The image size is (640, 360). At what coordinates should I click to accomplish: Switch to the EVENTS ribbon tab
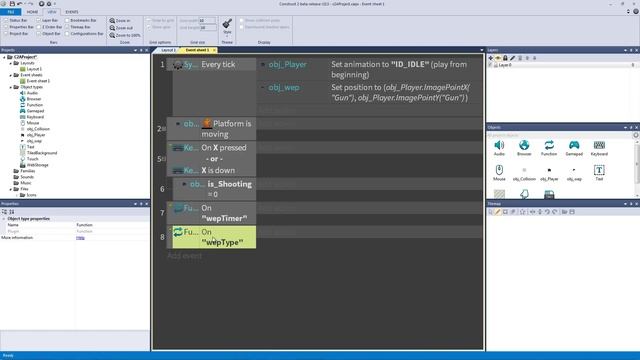pyautogui.click(x=72, y=12)
